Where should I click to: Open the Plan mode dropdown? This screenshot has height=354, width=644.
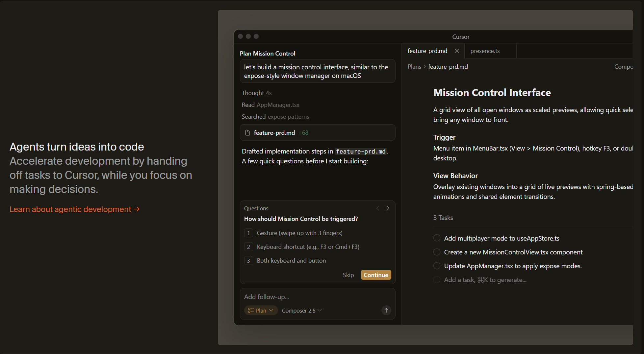coord(261,310)
